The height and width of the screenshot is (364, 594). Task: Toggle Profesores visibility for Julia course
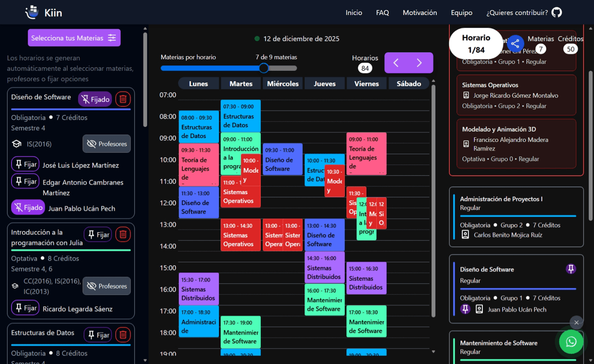[x=107, y=286]
